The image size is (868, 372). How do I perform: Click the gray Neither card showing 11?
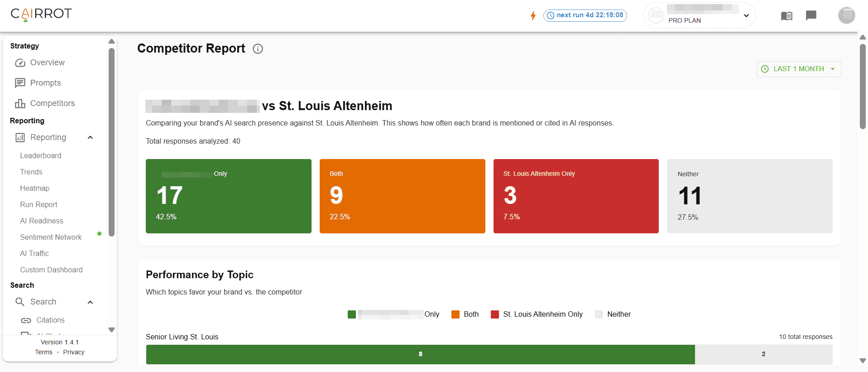point(750,196)
